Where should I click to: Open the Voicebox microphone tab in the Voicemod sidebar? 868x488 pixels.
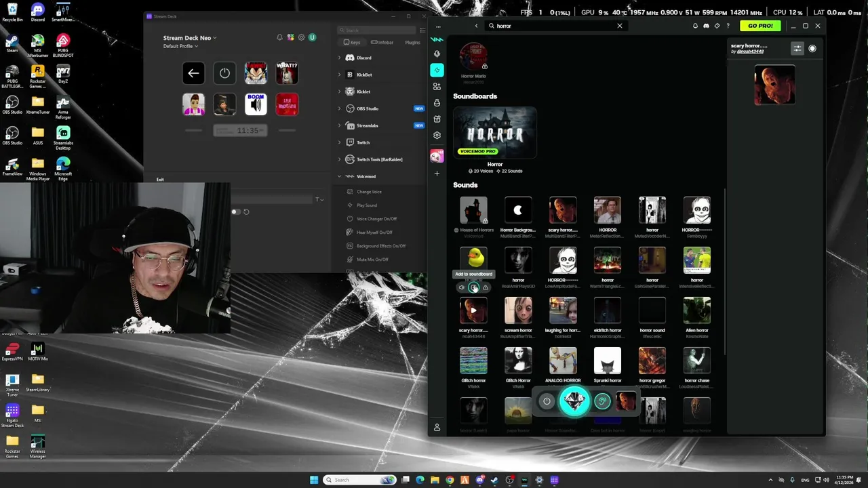[x=437, y=54]
